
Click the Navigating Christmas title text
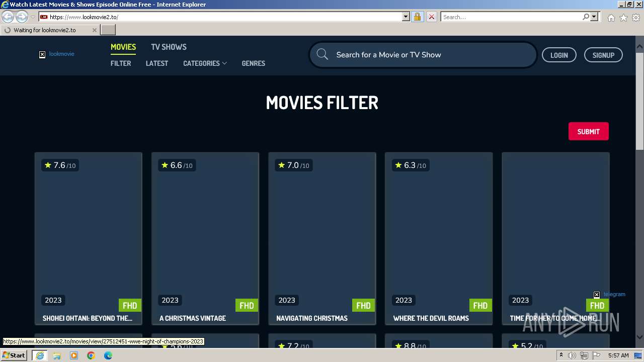(312, 318)
